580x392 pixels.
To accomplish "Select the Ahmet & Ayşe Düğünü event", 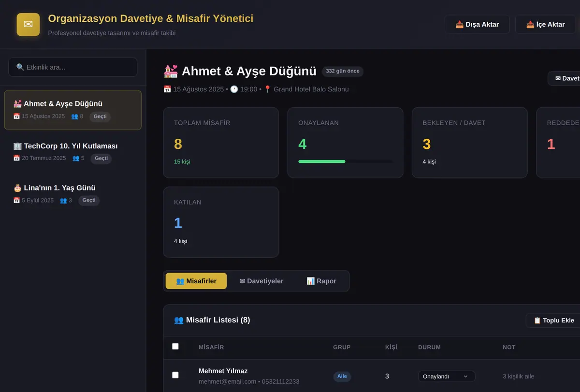I will point(73,110).
